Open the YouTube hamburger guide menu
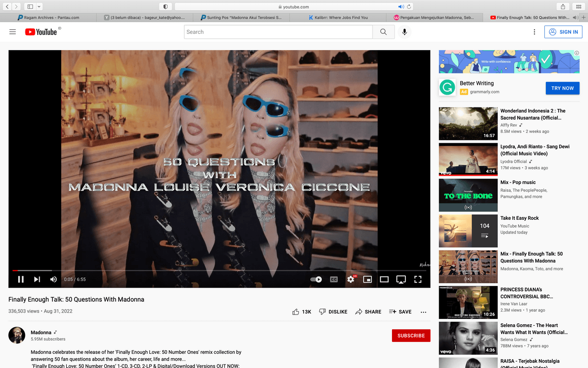The height and width of the screenshot is (368, 588). [x=13, y=32]
